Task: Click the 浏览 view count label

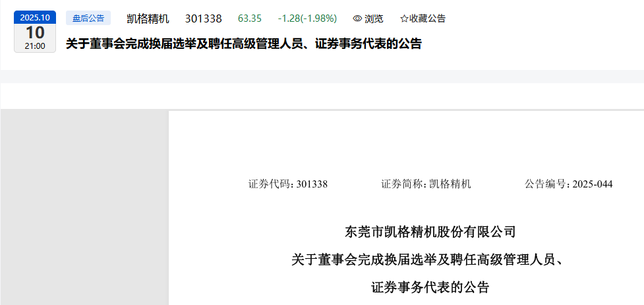Action: click(373, 18)
